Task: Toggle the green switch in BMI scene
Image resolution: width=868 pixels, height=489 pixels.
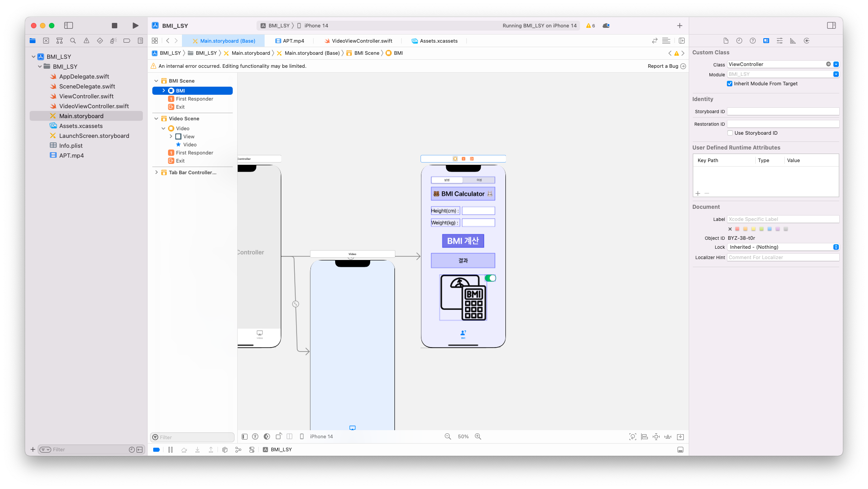Action: 491,278
